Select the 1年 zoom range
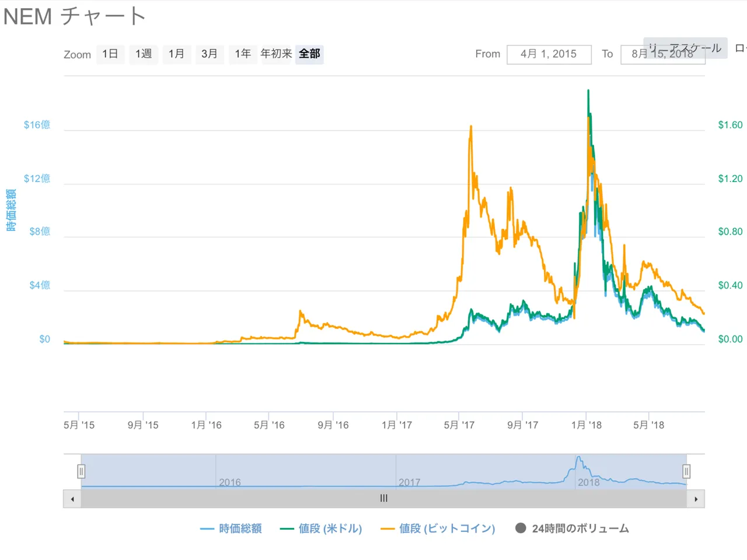The height and width of the screenshot is (560, 747). point(243,54)
